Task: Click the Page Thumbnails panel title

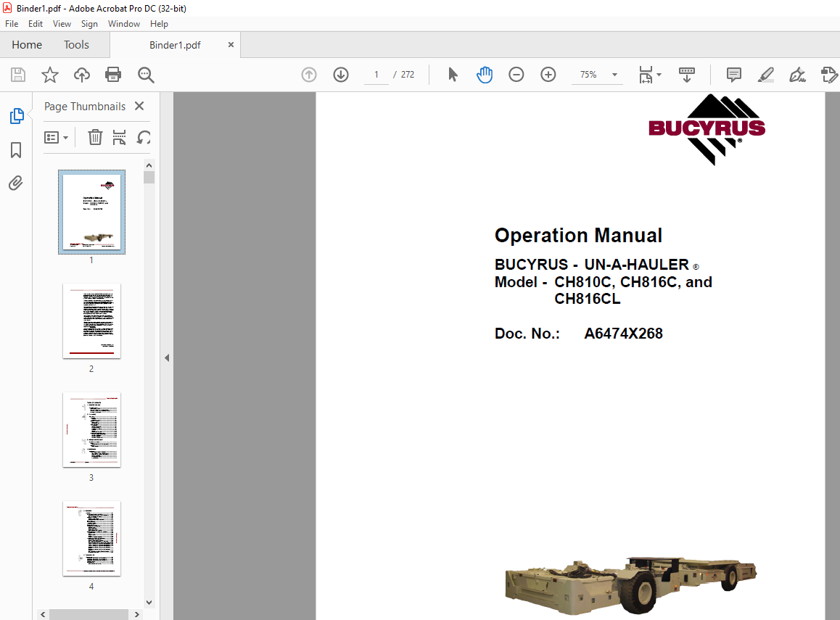Action: pyautogui.click(x=85, y=107)
